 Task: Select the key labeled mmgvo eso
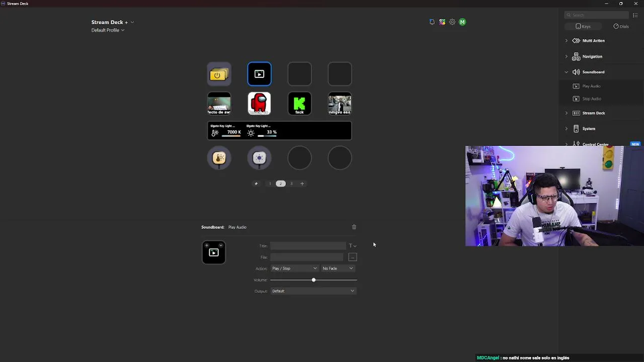click(x=340, y=104)
